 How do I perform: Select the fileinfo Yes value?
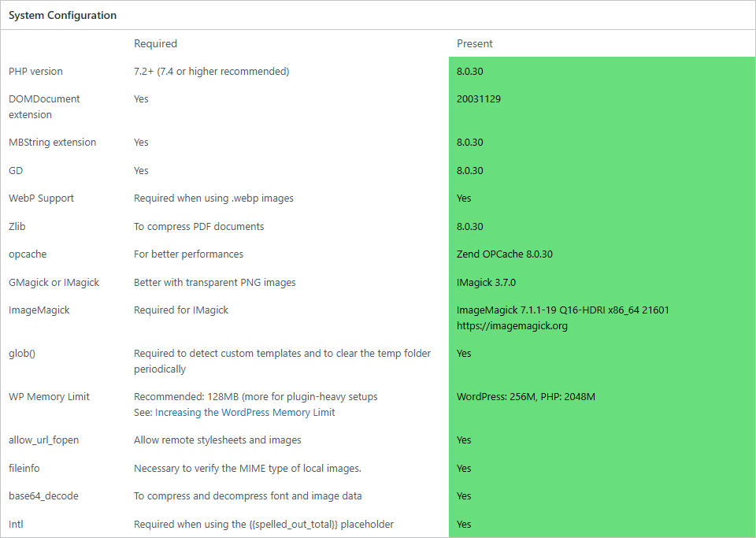tap(464, 468)
